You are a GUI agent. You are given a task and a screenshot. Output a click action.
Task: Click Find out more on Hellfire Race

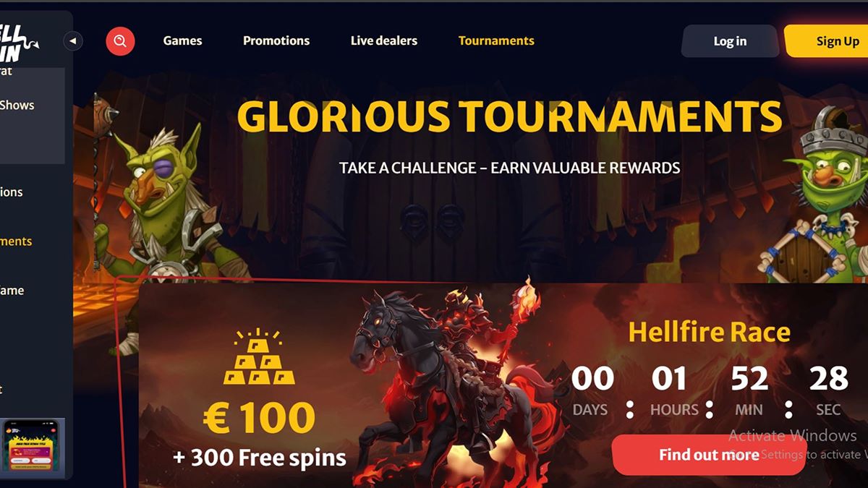709,455
